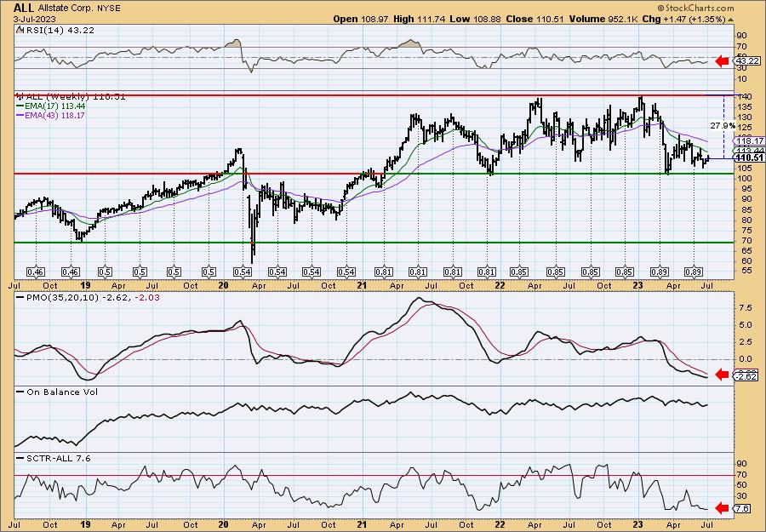Click the 0.0 level on the PMO axis
766x532 pixels.
coord(745,358)
